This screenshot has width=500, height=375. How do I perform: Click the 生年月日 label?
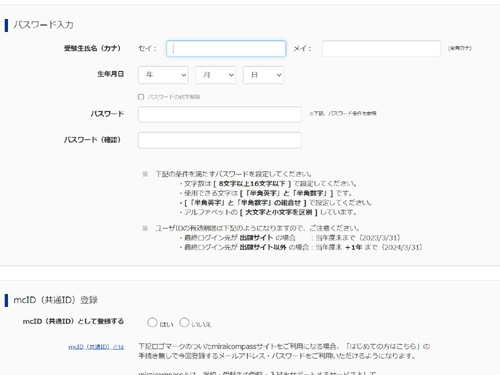point(111,74)
